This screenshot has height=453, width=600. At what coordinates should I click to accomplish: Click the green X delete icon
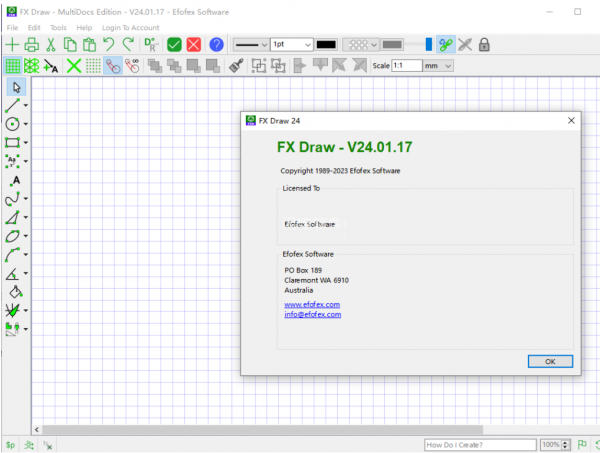(74, 66)
